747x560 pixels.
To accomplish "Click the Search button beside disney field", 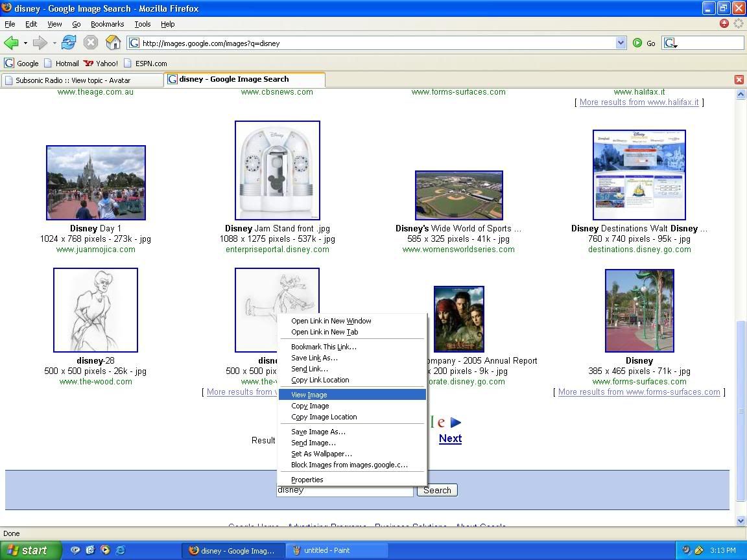I will point(437,490).
